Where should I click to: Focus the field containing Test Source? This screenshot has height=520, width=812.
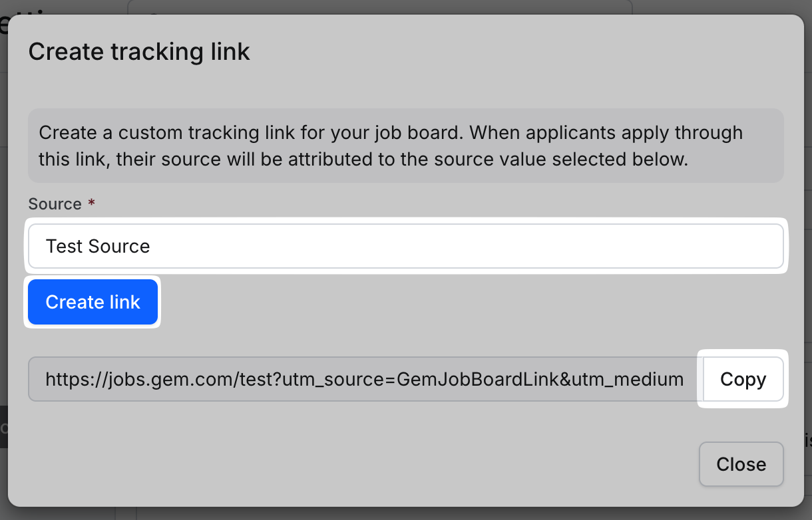pyautogui.click(x=405, y=246)
